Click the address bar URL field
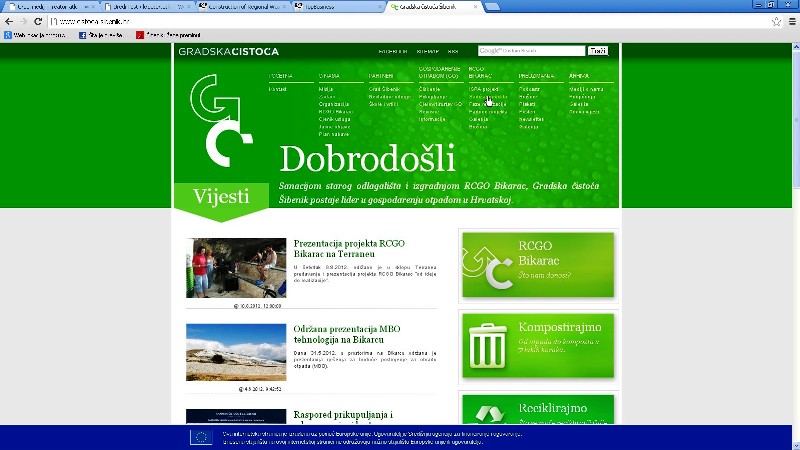The height and width of the screenshot is (450, 800). pyautogui.click(x=408, y=21)
